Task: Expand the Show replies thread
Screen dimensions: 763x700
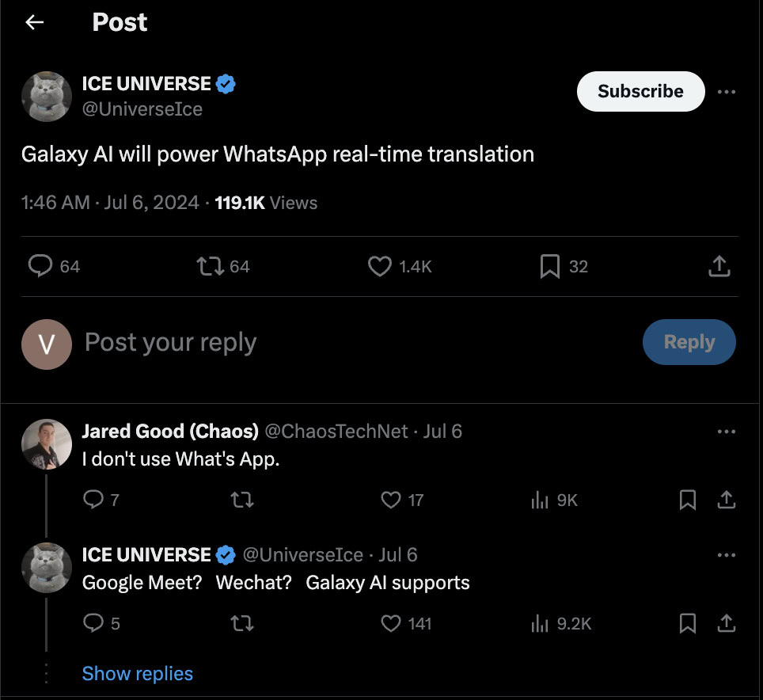Action: click(x=138, y=674)
